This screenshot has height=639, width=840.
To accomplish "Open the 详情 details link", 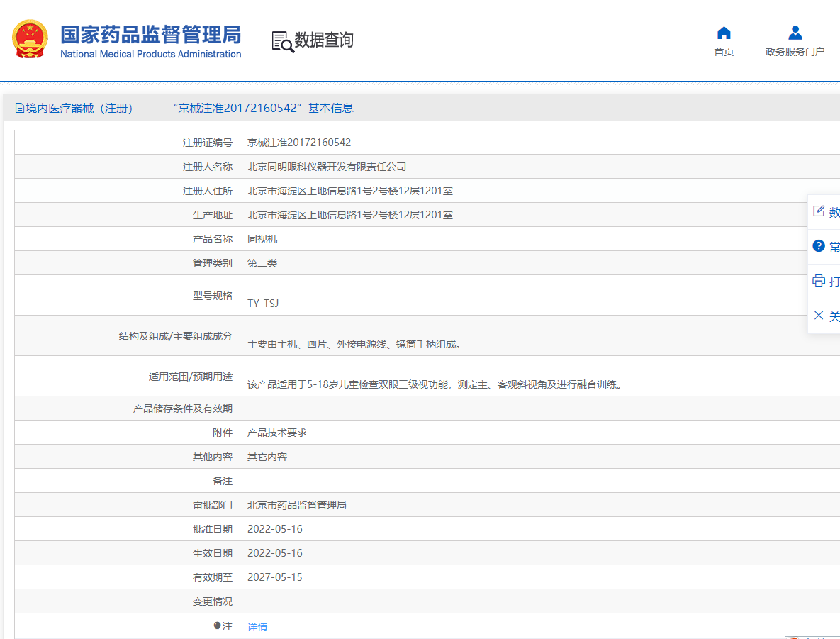I will [x=257, y=627].
